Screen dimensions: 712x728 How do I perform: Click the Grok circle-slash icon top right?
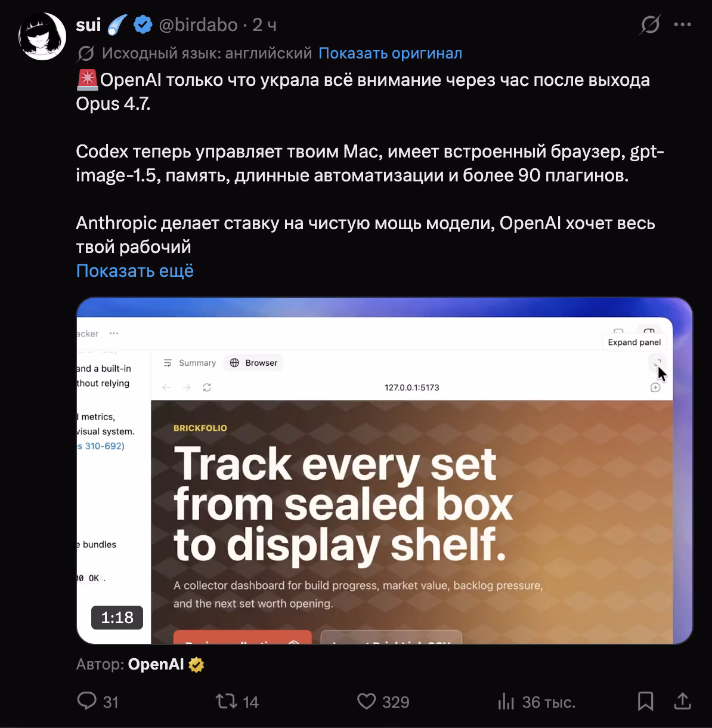coord(649,25)
